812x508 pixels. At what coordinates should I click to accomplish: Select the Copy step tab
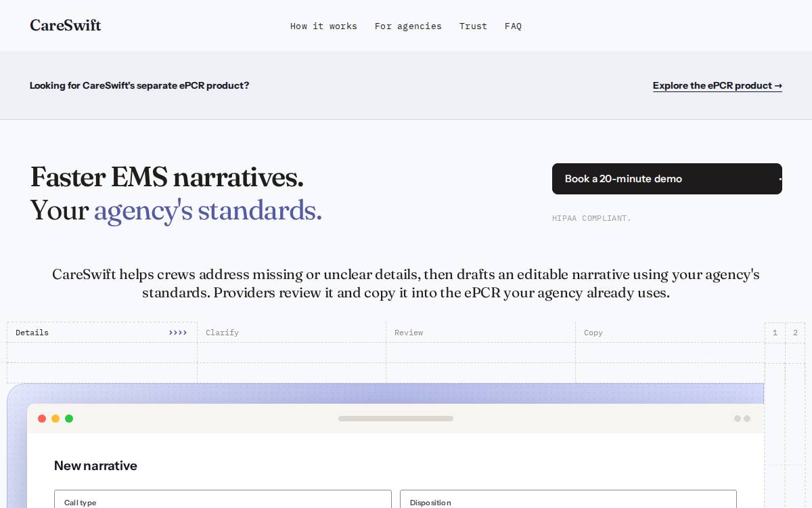coord(670,333)
